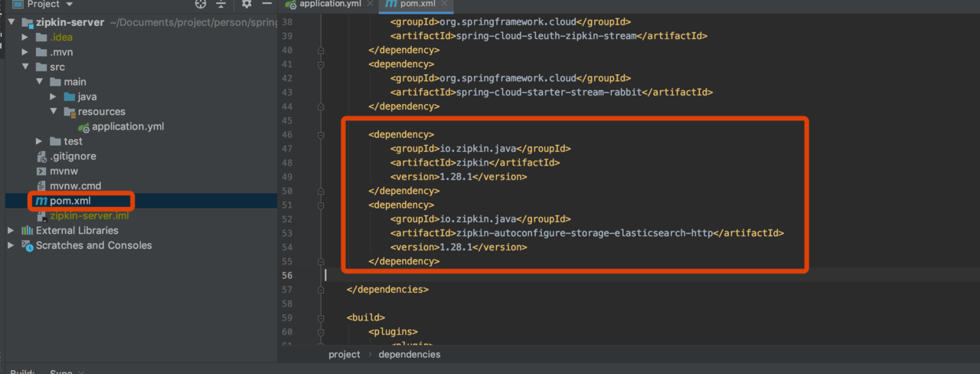
Task: Expand the test folder arrow
Action: coord(40,141)
